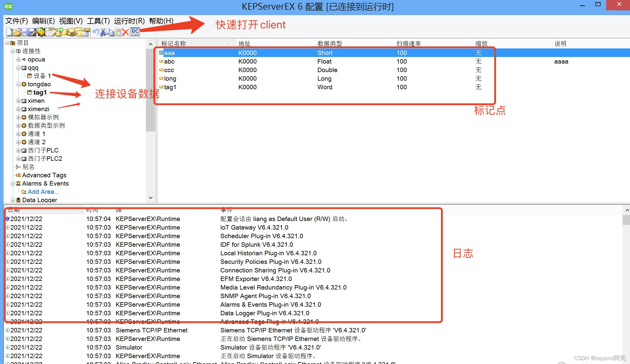Open the 编辑(E) menu

tap(43, 21)
